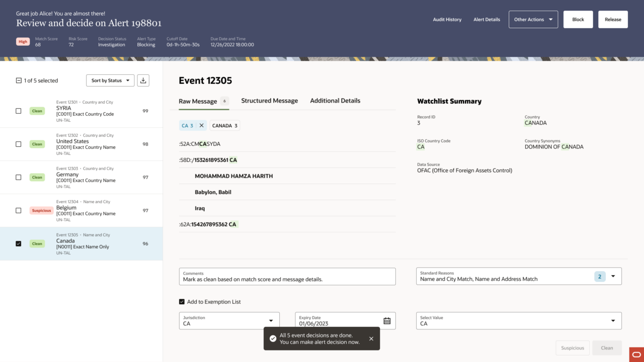Open the Additional Details tab
Viewport: 644px width, 362px height.
click(x=335, y=101)
